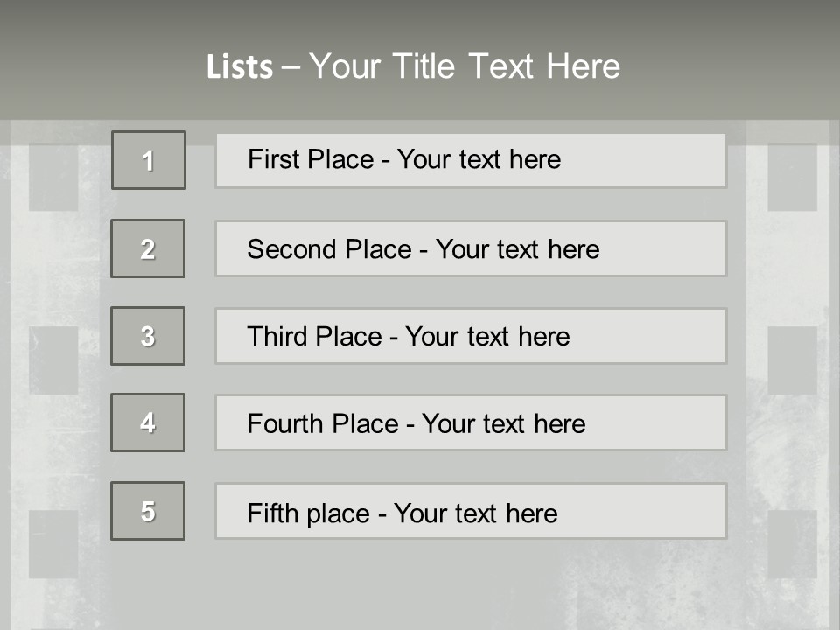Click the middle-right film perforation square

click(792, 360)
